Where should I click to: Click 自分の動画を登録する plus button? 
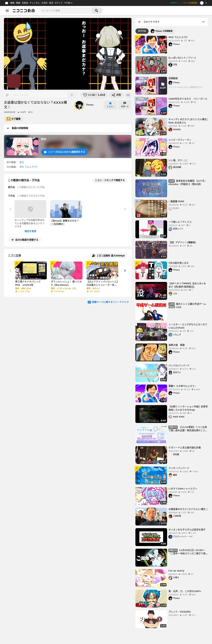pyautogui.click(x=25, y=240)
